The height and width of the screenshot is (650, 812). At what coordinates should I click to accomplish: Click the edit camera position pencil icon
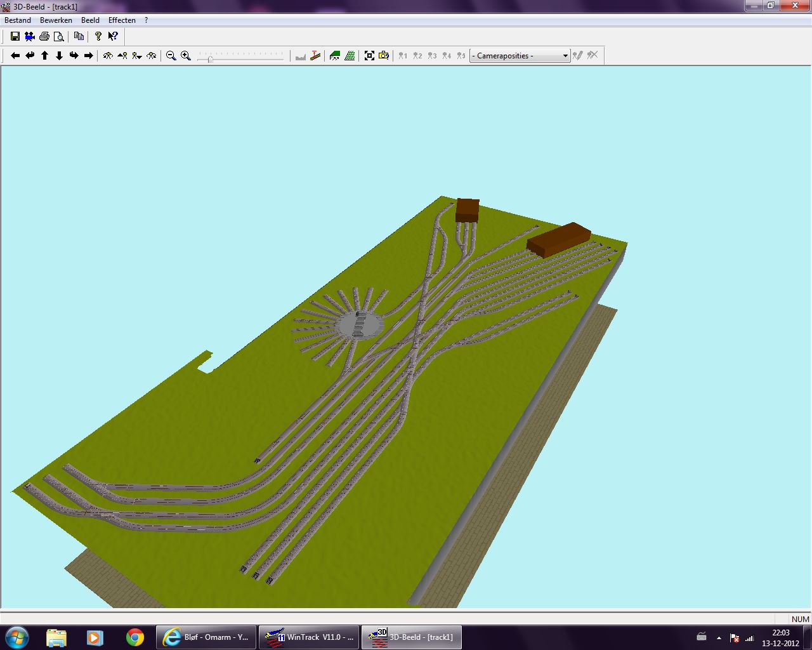pos(577,56)
